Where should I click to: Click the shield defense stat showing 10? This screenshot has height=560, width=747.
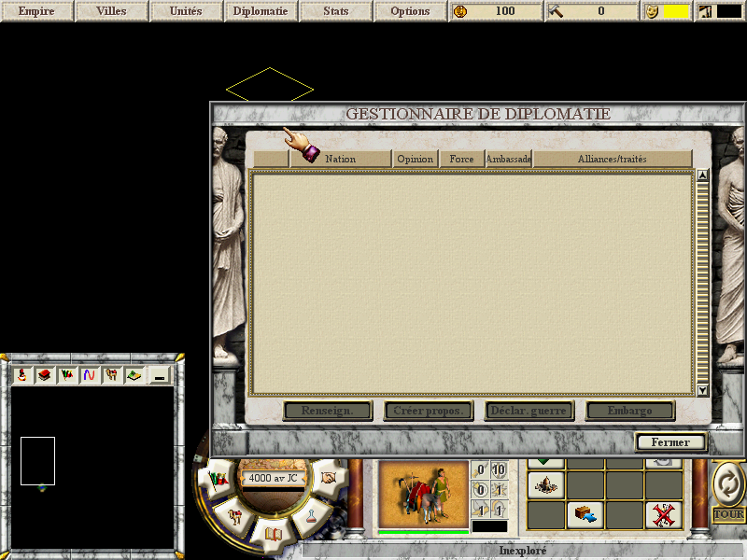tap(499, 470)
